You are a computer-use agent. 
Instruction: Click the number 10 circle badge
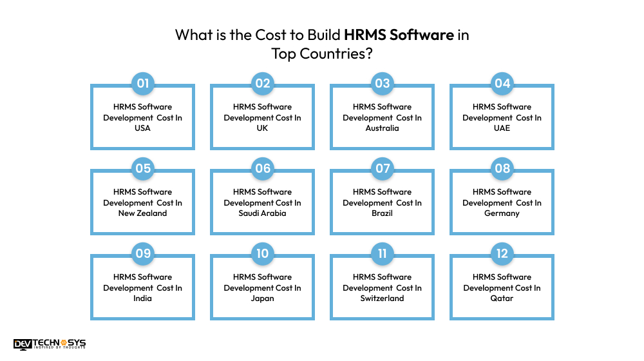tap(263, 254)
